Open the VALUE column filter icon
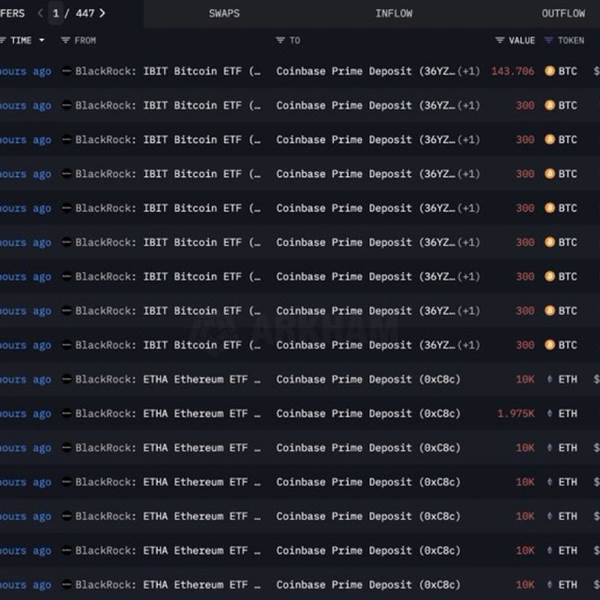Image resolution: width=600 pixels, height=600 pixels. (500, 40)
